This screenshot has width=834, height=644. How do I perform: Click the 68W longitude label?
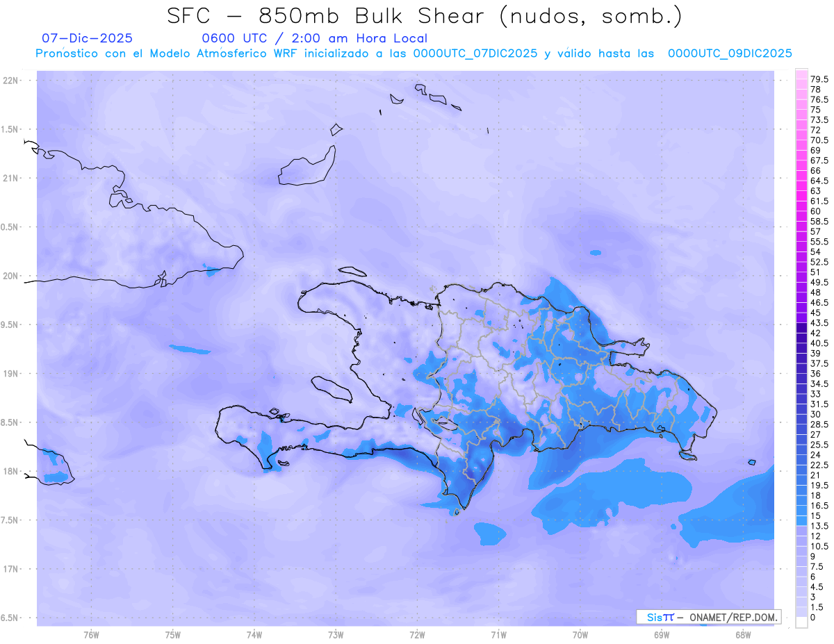[743, 634]
